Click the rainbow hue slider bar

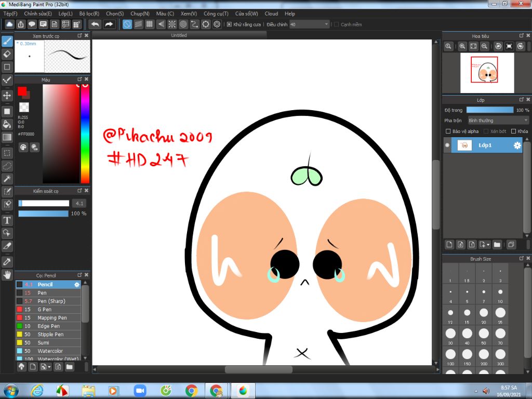coord(85,134)
